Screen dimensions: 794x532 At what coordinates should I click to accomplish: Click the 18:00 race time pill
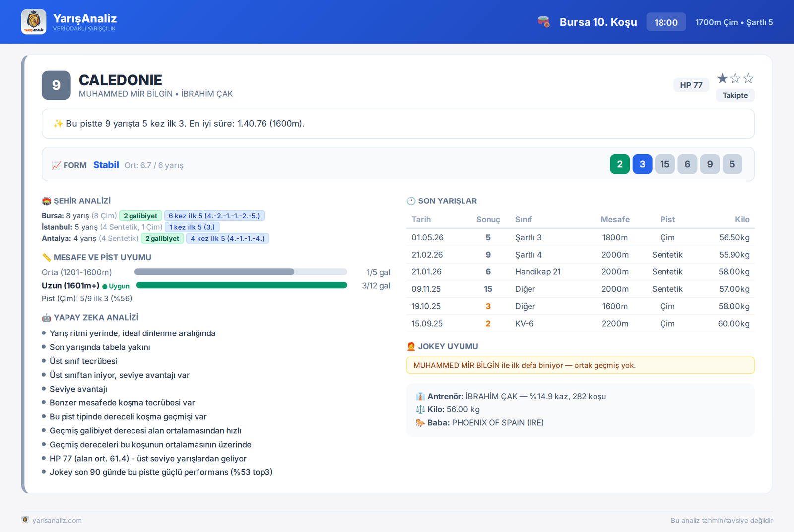pos(666,22)
